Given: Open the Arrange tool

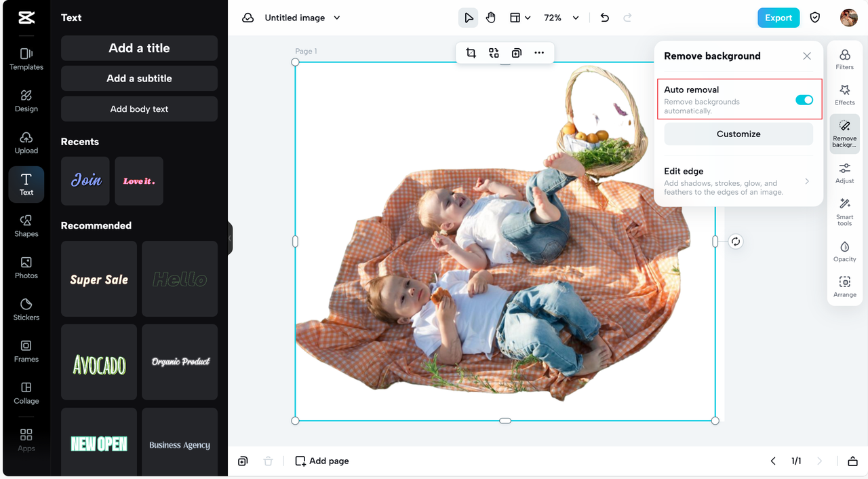Looking at the screenshot, I should coord(845,286).
